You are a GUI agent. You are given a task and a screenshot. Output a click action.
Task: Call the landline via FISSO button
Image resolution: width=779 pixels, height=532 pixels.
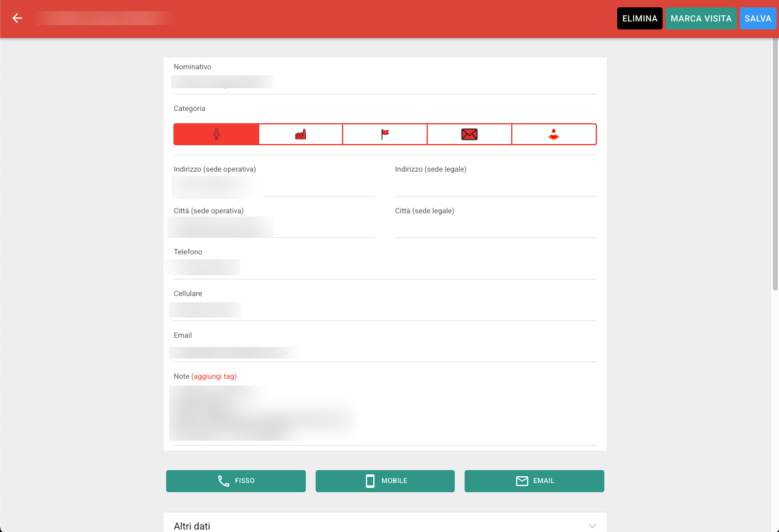click(236, 481)
